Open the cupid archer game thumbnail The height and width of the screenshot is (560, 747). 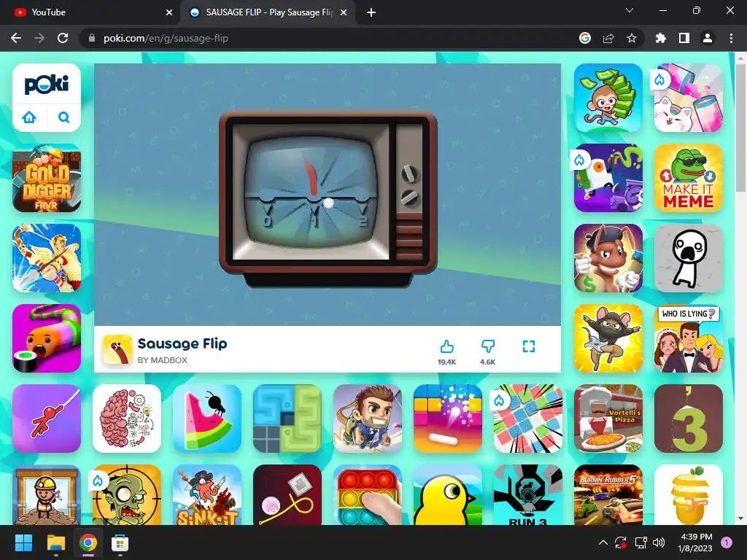tap(47, 258)
